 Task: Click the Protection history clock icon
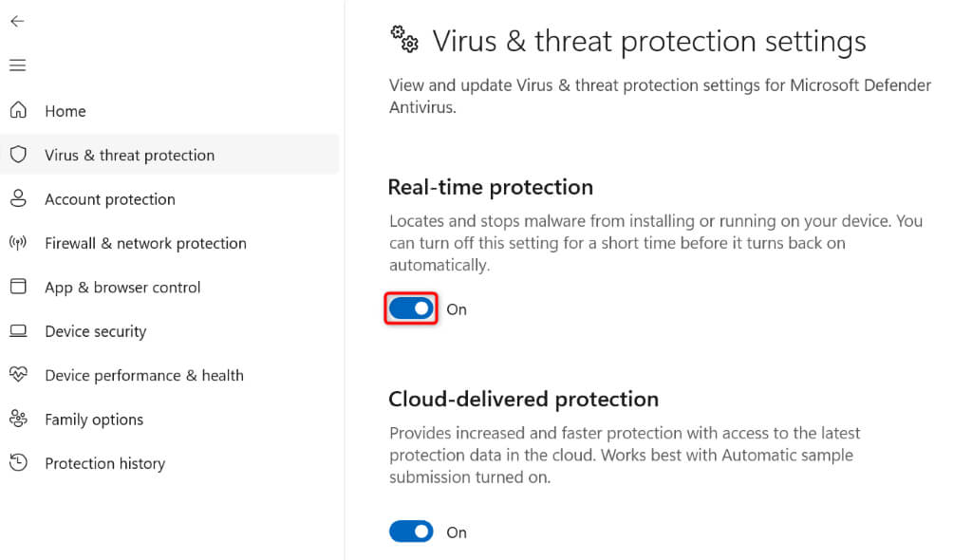[21, 463]
